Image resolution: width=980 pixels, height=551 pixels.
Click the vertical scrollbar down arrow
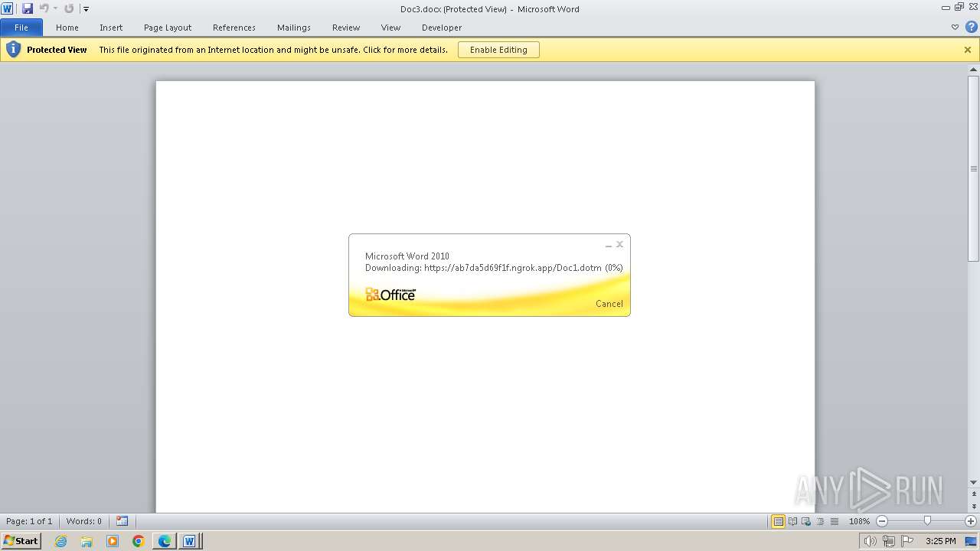point(974,482)
